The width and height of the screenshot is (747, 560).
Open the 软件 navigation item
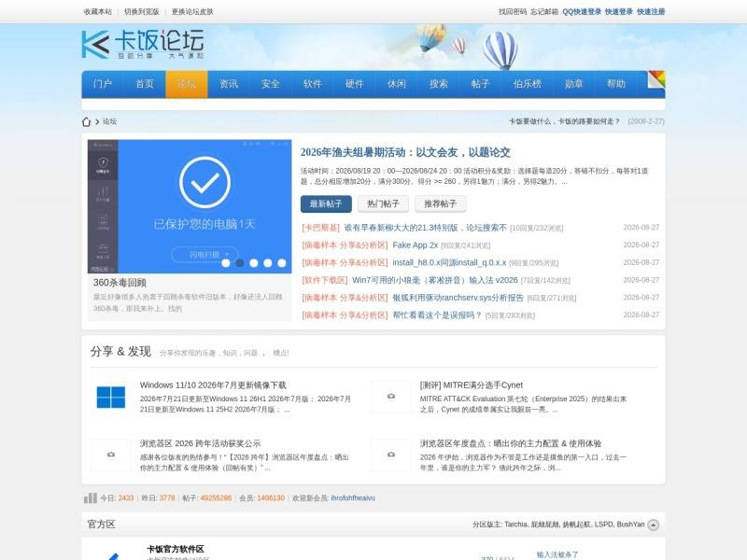pos(313,84)
